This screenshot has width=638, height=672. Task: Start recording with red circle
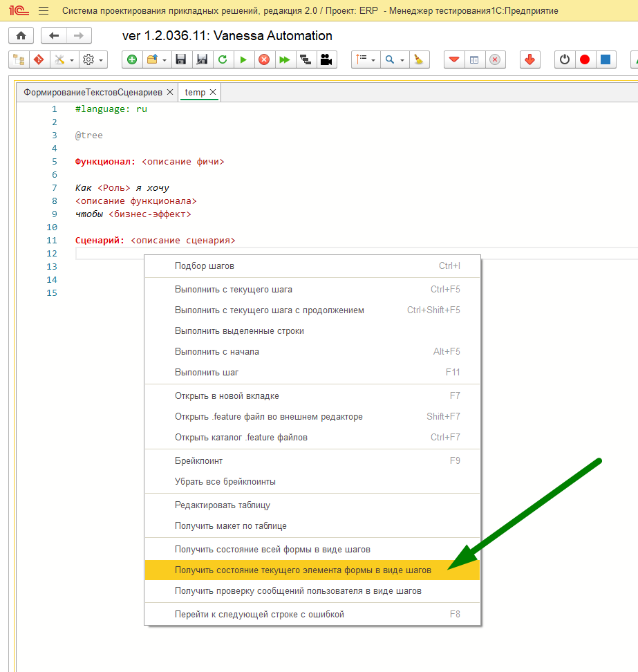click(x=585, y=59)
